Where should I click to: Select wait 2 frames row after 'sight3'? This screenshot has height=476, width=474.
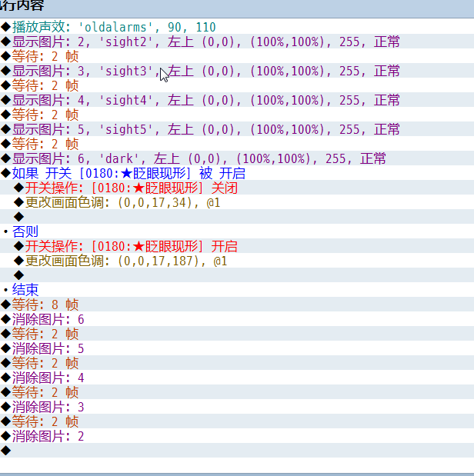click(x=237, y=85)
